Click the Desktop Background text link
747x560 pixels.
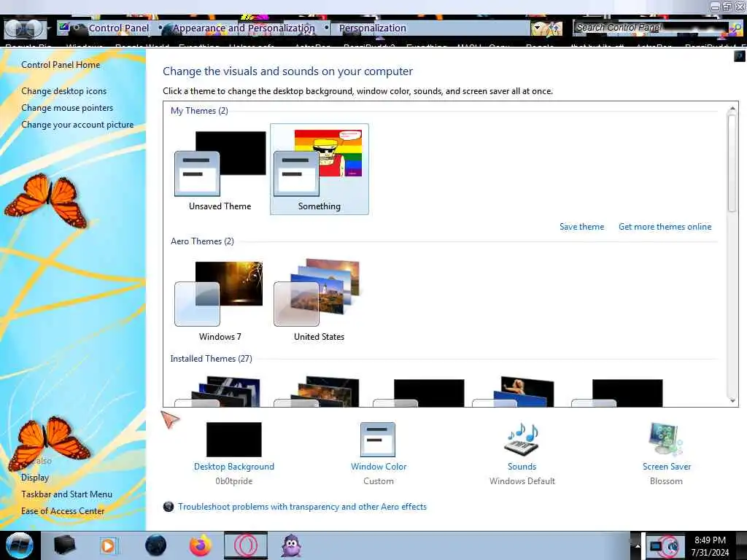pos(234,467)
